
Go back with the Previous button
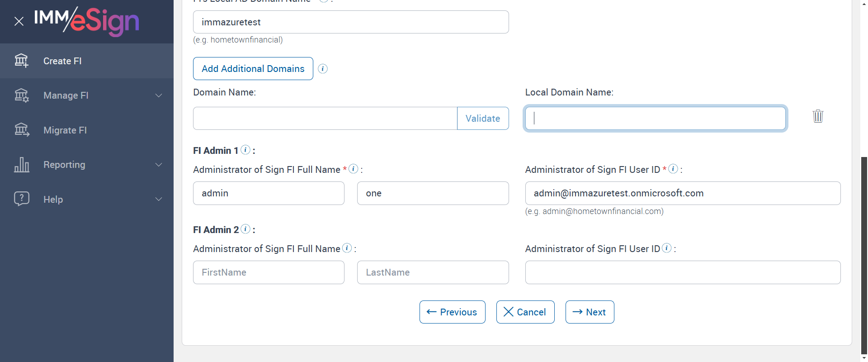pyautogui.click(x=452, y=312)
